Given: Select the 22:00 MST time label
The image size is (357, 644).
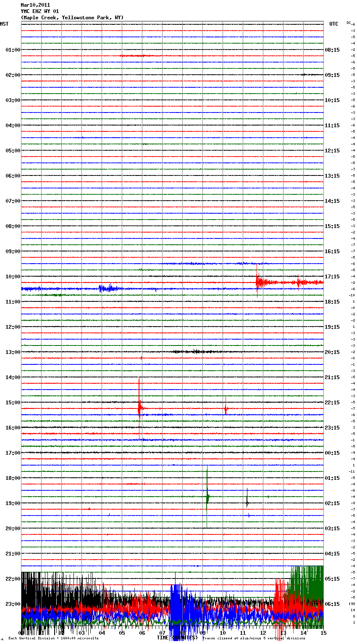Looking at the screenshot, I should [x=13, y=579].
